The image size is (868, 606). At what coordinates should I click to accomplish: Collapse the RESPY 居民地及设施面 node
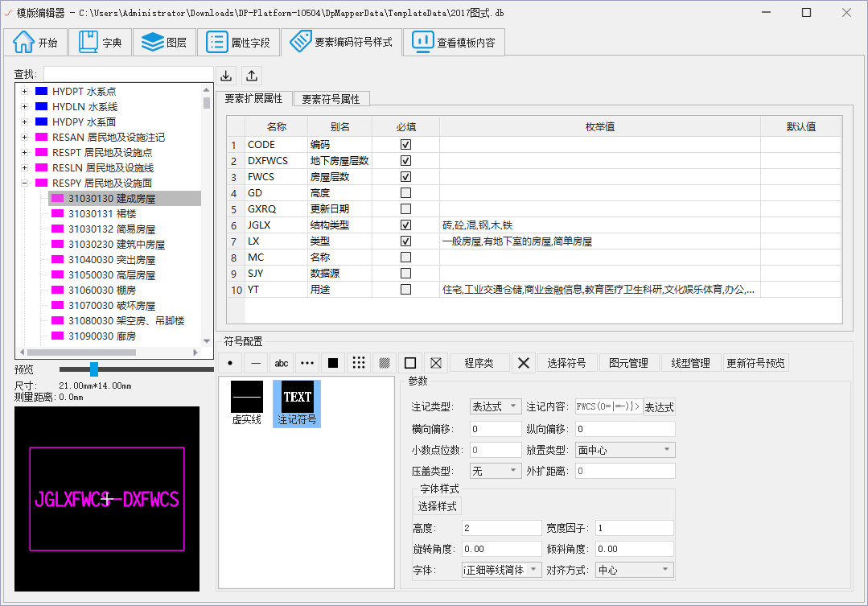pyautogui.click(x=24, y=183)
